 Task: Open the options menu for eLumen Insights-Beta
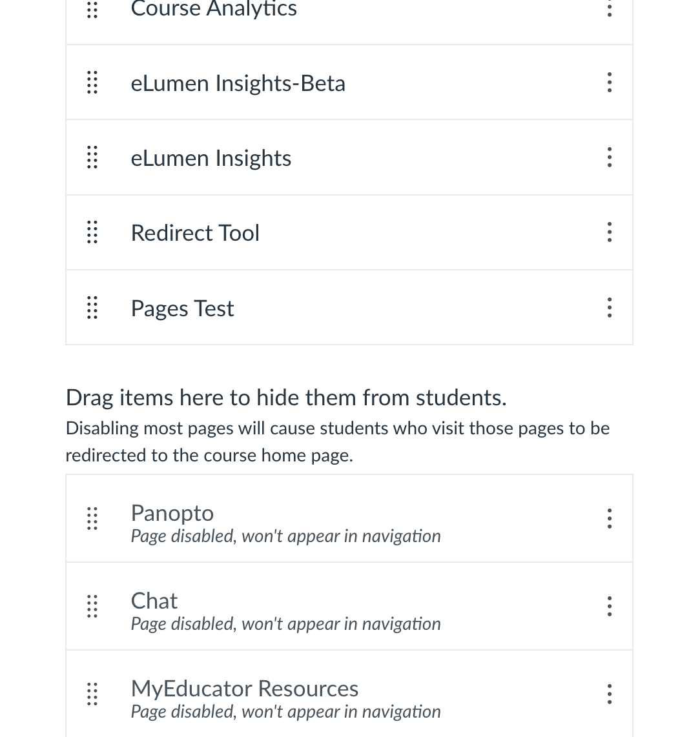pos(609,83)
